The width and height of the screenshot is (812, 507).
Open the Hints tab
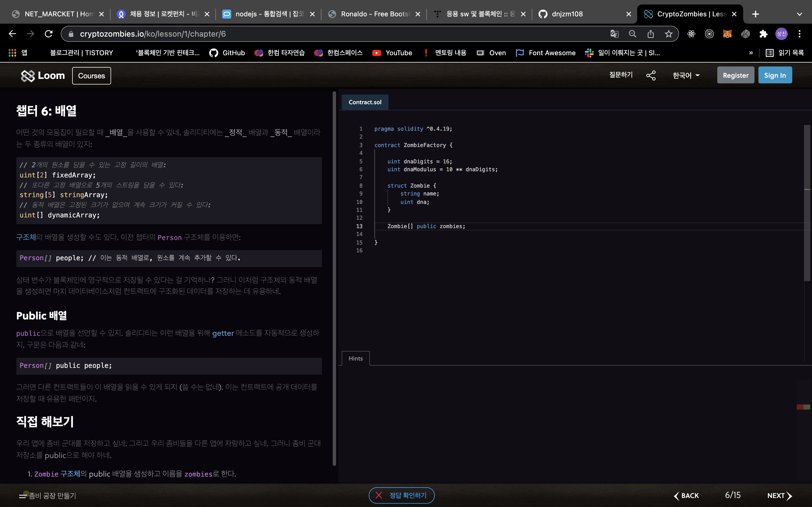point(355,359)
